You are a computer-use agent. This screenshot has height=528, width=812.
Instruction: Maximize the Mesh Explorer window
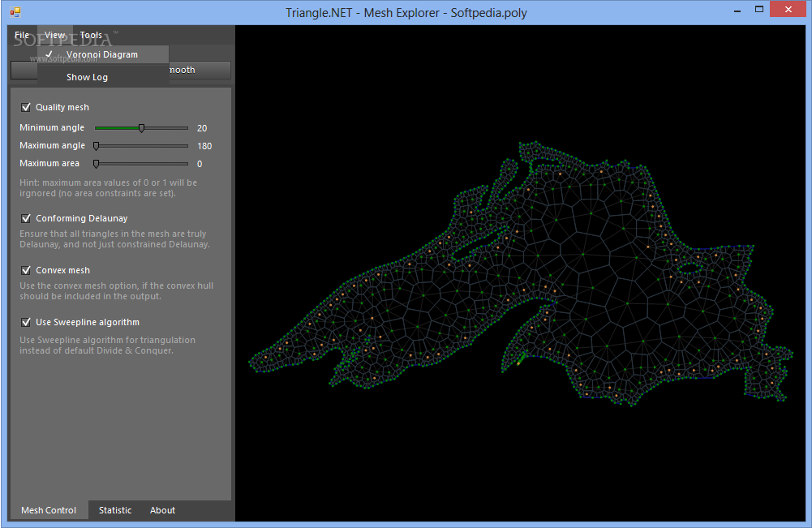coord(759,10)
